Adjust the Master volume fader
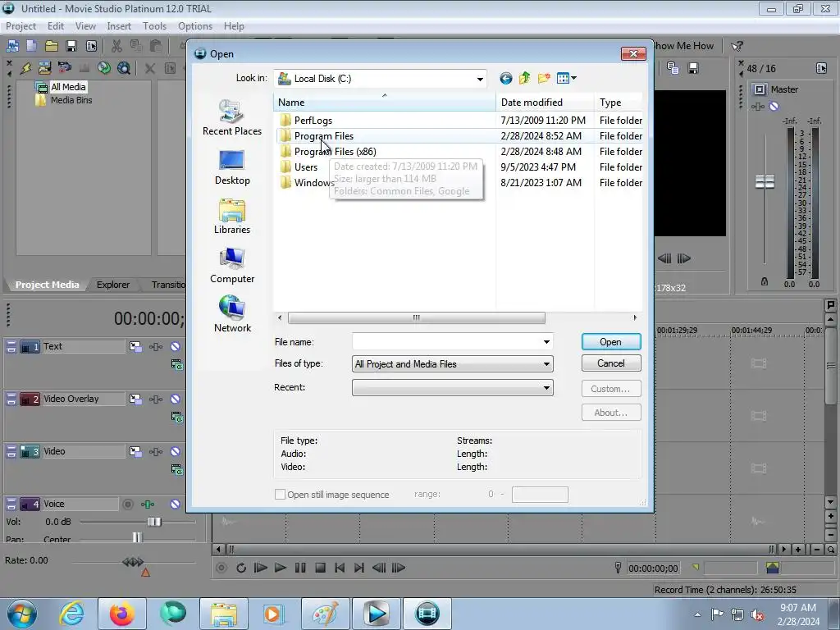Viewport: 840px width, 630px height. pos(765,181)
